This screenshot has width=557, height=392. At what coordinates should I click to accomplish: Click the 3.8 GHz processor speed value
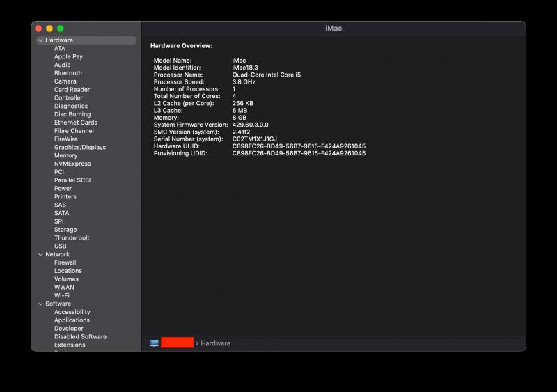(244, 81)
